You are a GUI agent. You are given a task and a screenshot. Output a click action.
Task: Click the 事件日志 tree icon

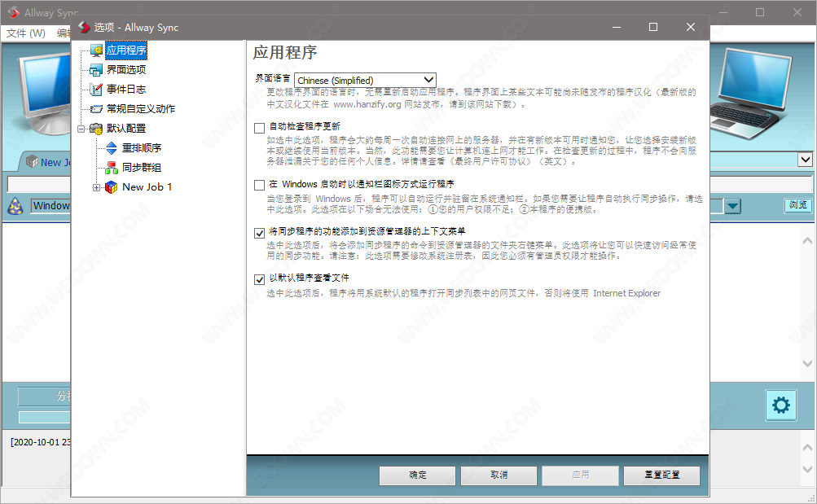(96, 89)
